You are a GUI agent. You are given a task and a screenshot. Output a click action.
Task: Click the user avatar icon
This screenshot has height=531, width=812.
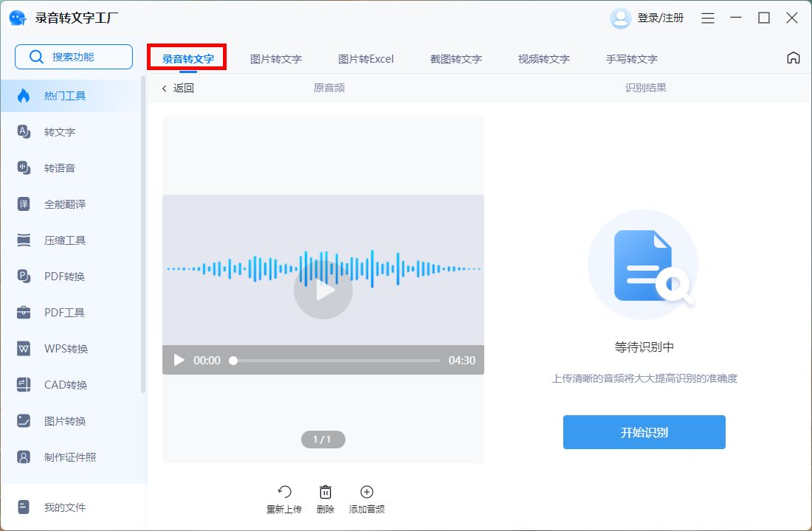click(x=620, y=18)
